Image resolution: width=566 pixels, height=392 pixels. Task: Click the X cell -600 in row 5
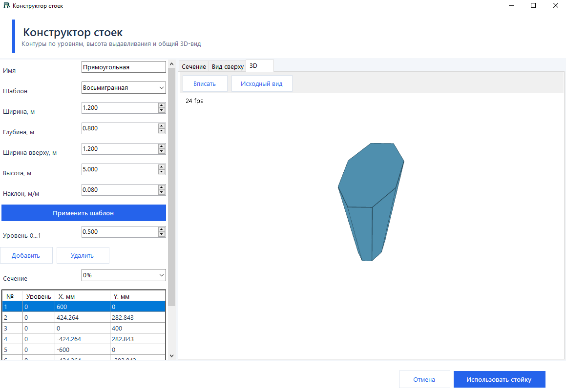(83, 350)
